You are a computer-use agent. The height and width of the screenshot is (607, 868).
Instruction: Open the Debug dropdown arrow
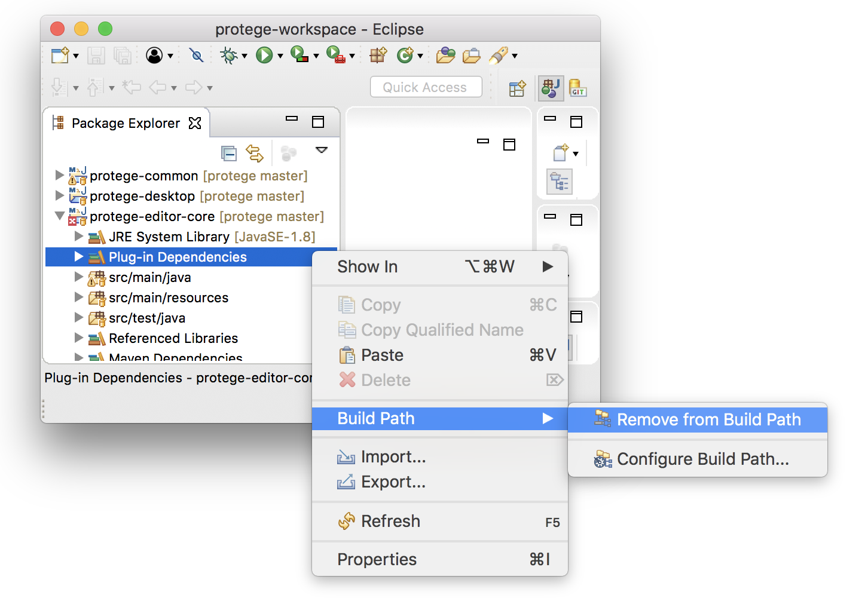[x=244, y=56]
